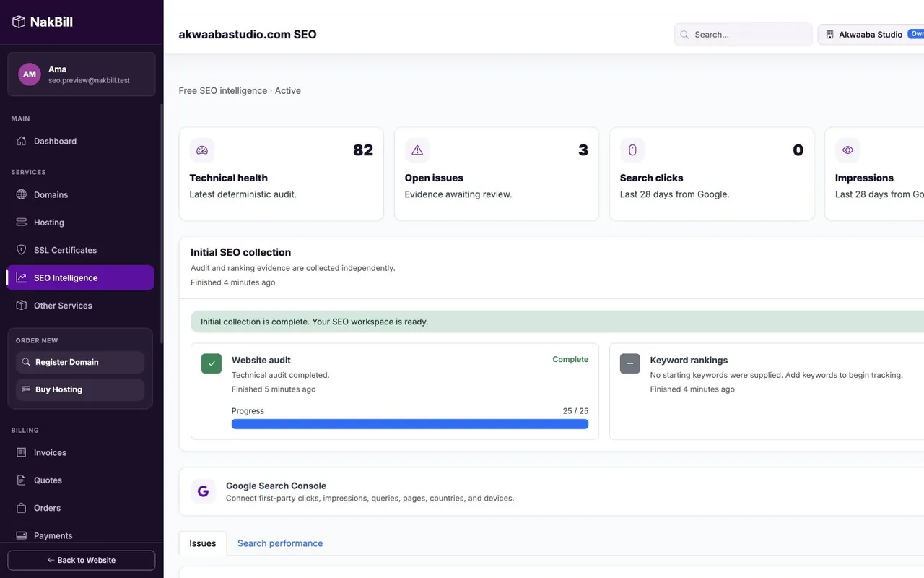924x578 pixels.
Task: Click the Quotes file icon
Action: click(22, 480)
